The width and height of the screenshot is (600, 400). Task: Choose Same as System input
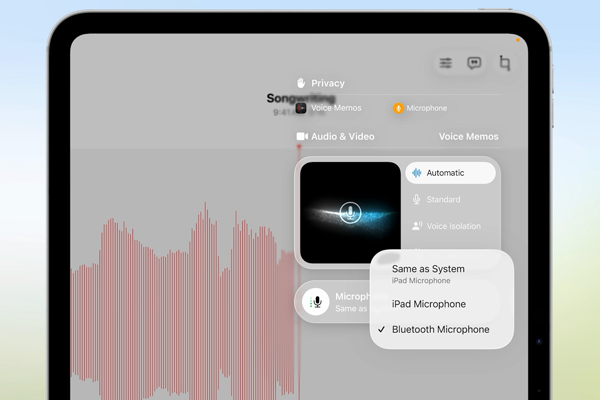pyautogui.click(x=442, y=274)
